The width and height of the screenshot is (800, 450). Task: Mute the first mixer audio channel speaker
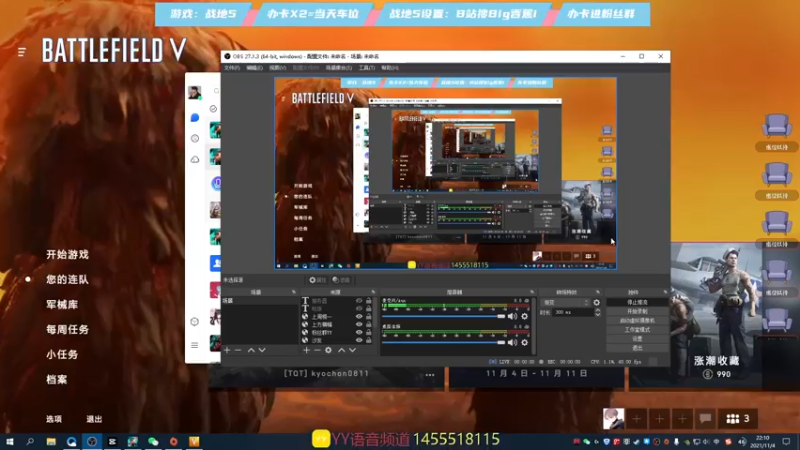512,316
